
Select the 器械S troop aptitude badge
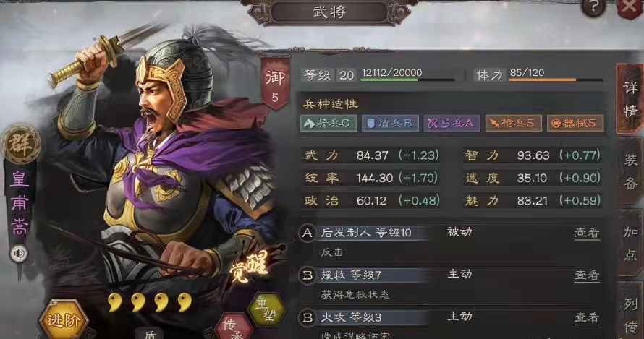pos(575,123)
